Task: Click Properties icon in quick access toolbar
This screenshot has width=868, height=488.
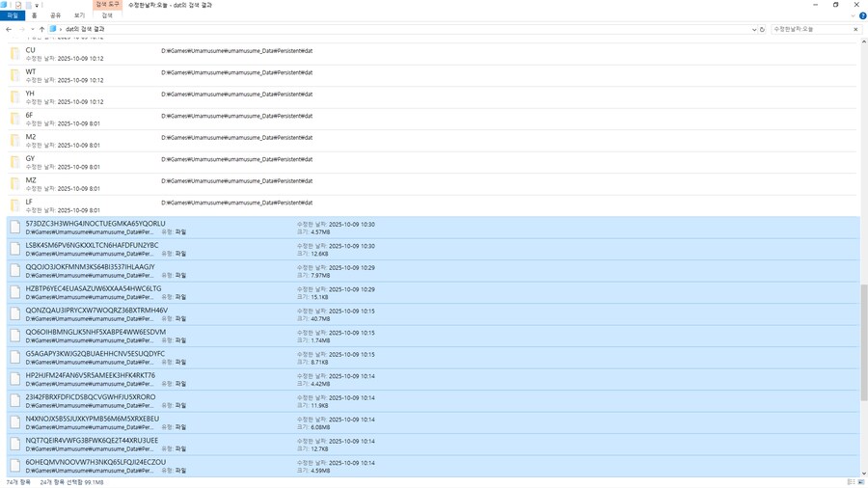Action: tap(17, 5)
